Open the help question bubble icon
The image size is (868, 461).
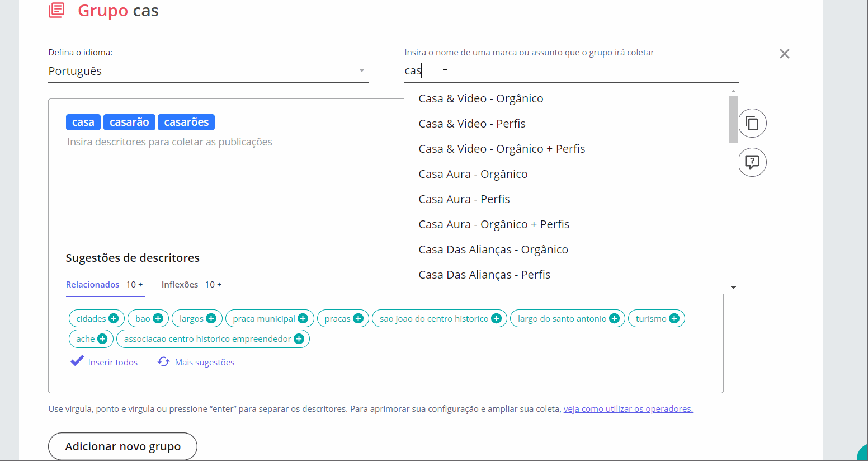click(752, 162)
